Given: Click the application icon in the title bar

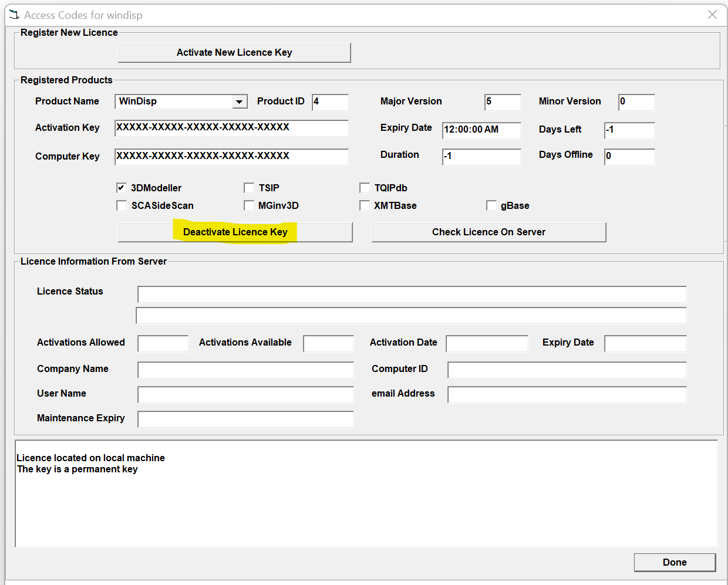Looking at the screenshot, I should 14,15.
